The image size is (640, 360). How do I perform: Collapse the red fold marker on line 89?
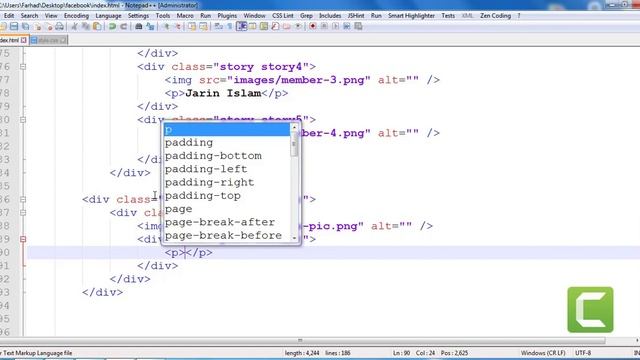23,239
